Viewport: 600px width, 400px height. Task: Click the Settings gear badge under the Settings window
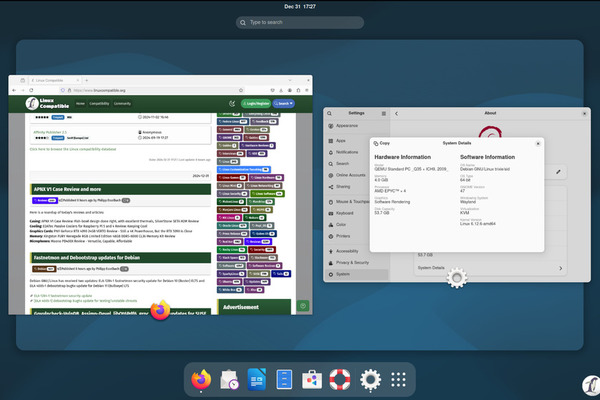point(457,278)
